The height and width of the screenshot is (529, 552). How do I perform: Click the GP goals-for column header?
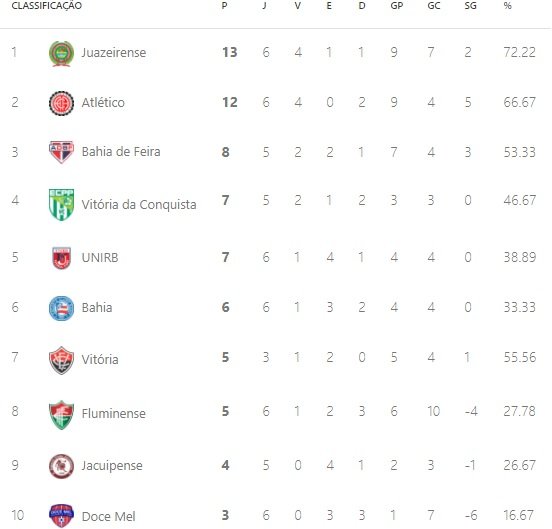tap(397, 6)
